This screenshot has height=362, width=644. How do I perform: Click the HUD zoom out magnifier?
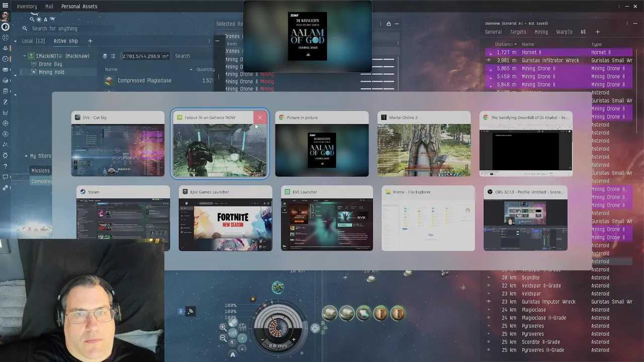[x=223, y=338]
